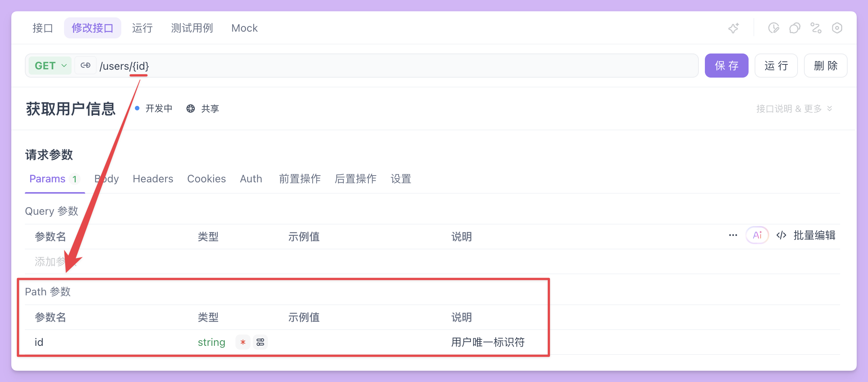Select the 修改接口 tab

(x=93, y=28)
